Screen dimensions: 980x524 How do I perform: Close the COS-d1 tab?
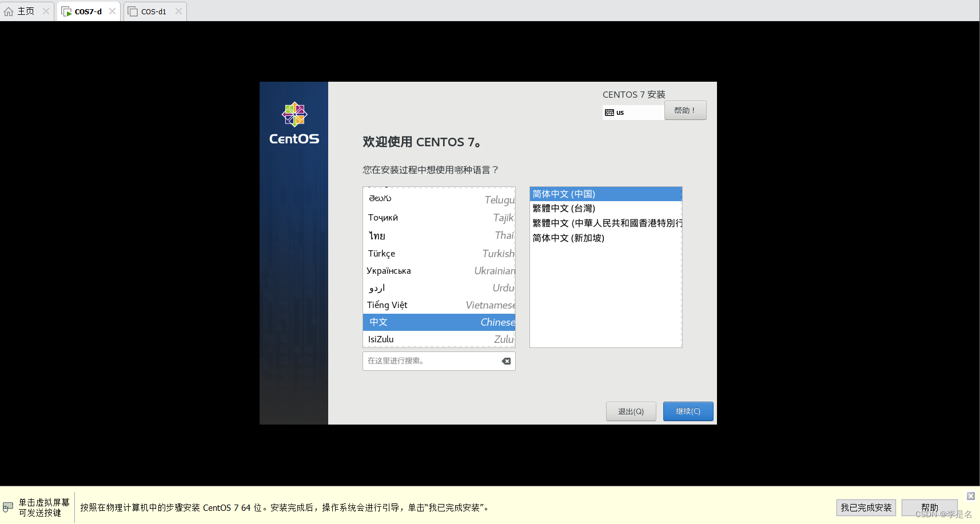pyautogui.click(x=178, y=11)
